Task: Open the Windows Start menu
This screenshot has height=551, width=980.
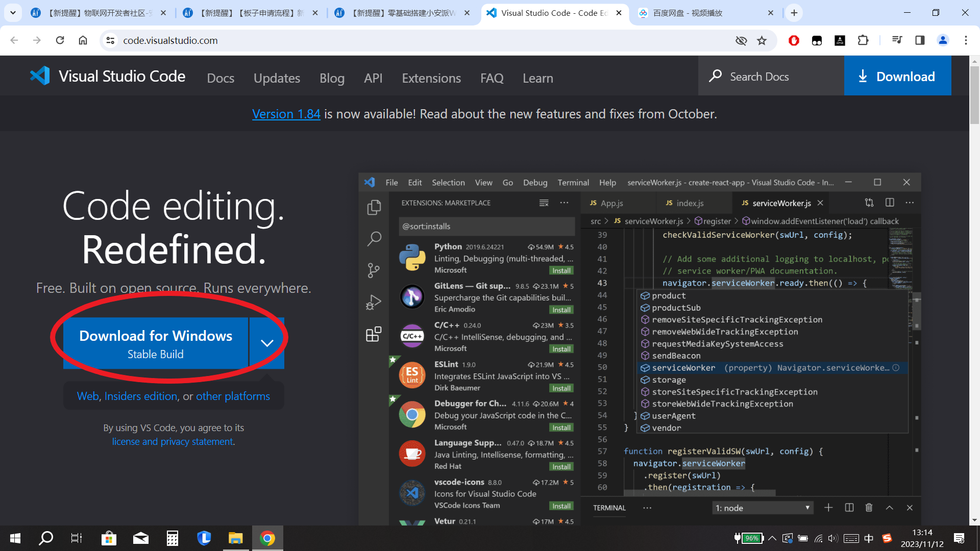Action: [15, 538]
